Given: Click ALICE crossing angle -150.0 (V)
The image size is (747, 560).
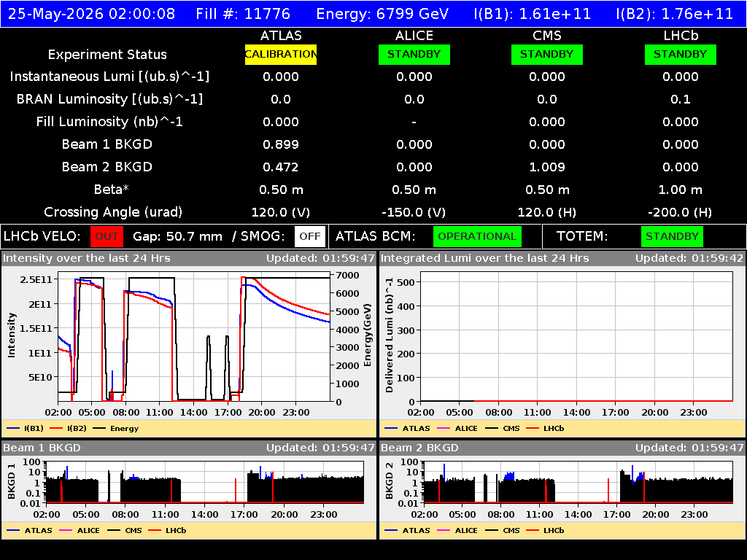Looking at the screenshot, I should tap(414, 212).
